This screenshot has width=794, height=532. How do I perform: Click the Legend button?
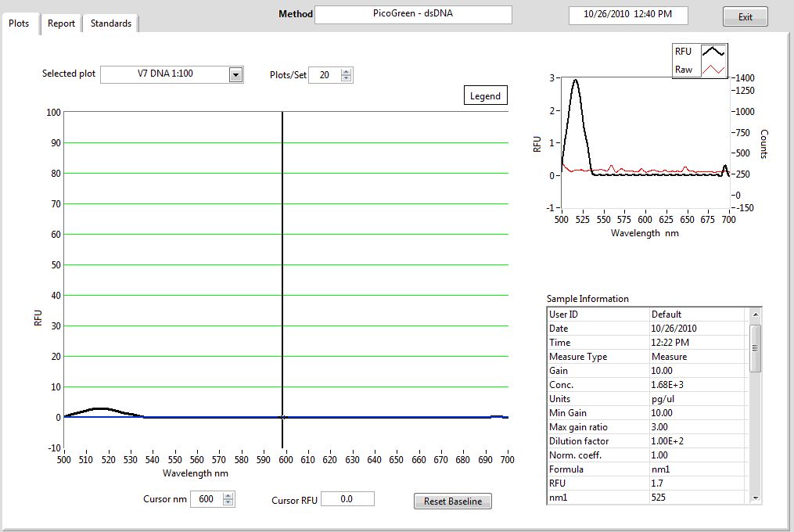tap(485, 95)
